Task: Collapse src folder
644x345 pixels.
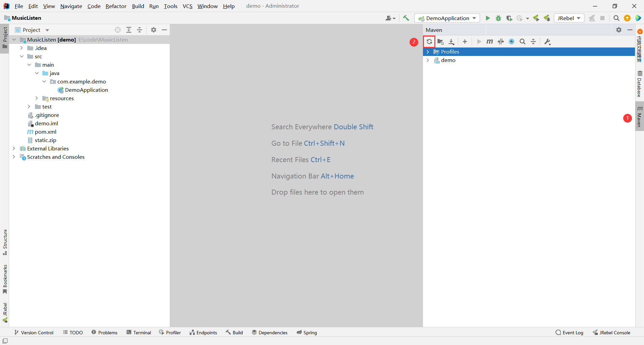Action: point(21,56)
